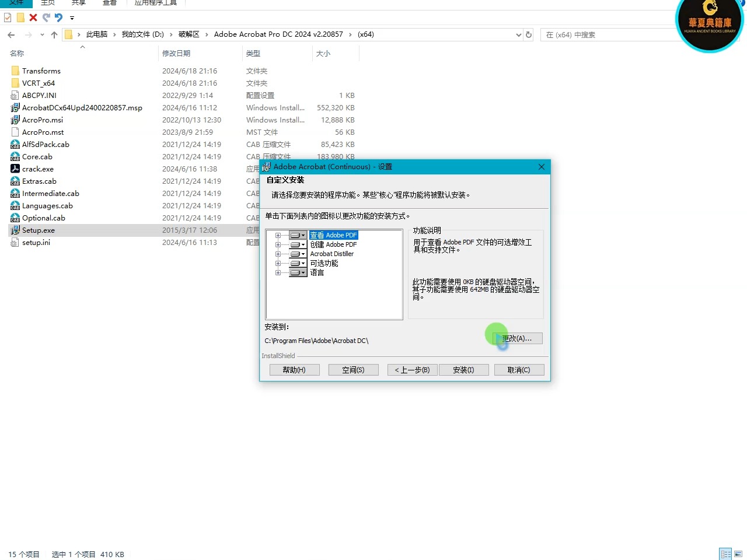The image size is (747, 560).
Task: Select the VCRT_x64 folder icon
Action: tap(15, 83)
